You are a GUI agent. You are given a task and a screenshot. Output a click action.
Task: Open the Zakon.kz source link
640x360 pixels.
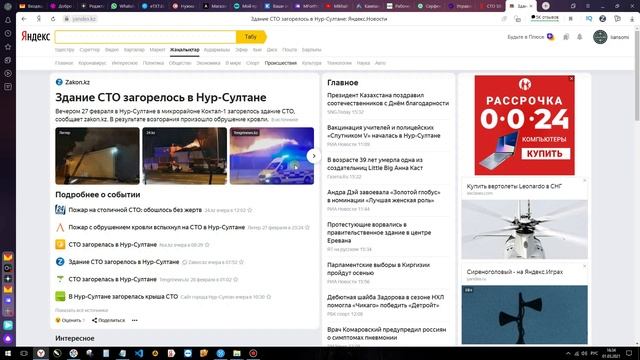coord(73,82)
